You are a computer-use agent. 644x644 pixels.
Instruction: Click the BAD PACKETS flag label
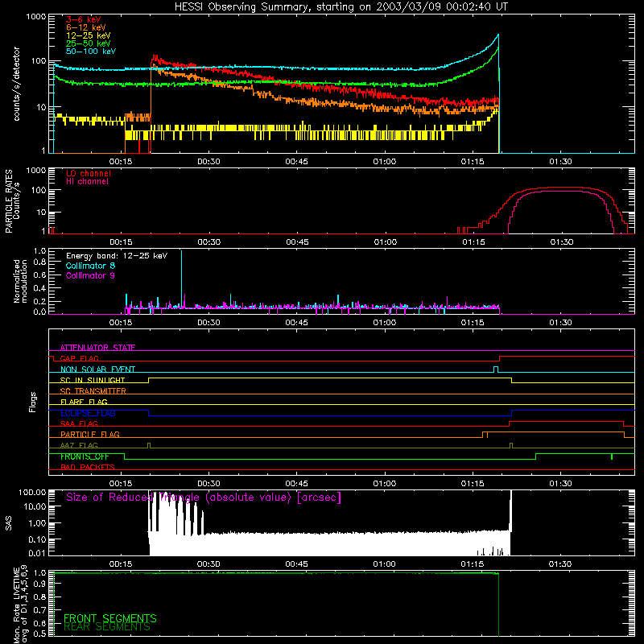(x=88, y=467)
